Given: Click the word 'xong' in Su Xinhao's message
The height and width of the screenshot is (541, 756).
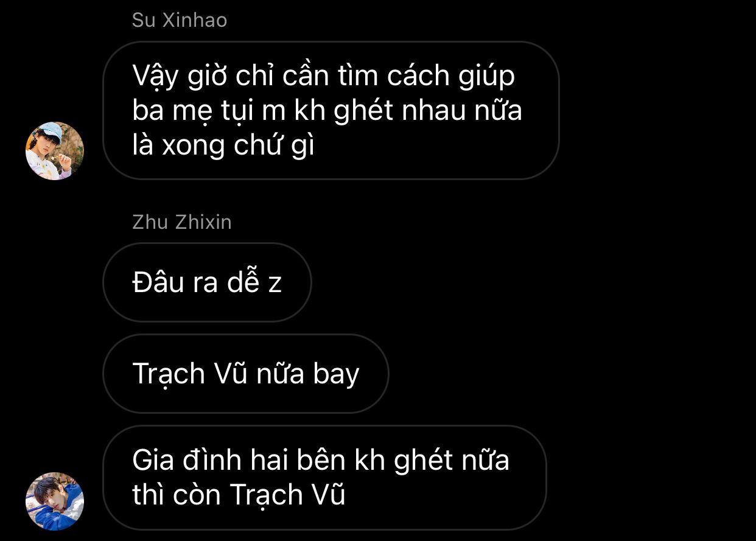Looking at the screenshot, I should (191, 147).
